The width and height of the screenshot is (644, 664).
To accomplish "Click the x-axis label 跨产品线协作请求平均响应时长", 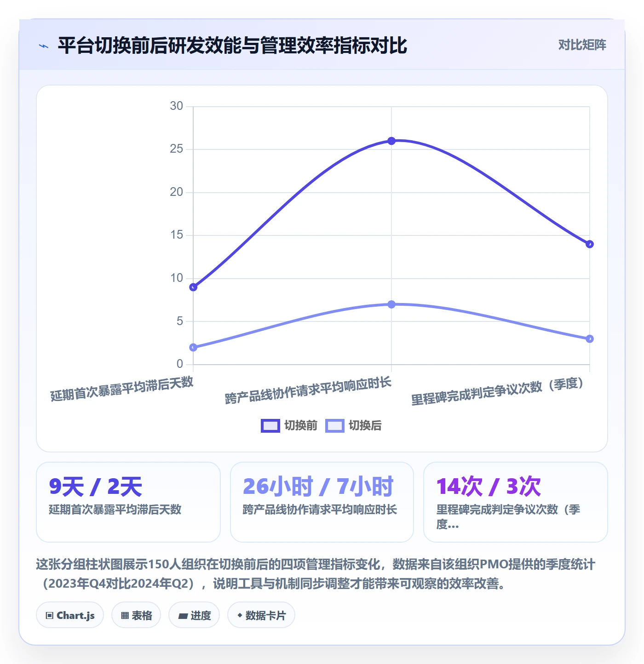I will [308, 390].
